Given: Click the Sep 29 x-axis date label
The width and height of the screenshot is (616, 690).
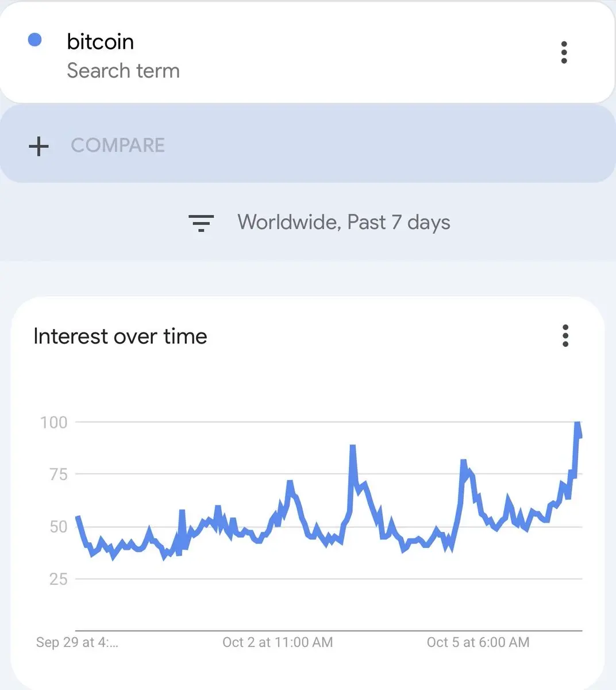Looking at the screenshot, I should [x=77, y=642].
